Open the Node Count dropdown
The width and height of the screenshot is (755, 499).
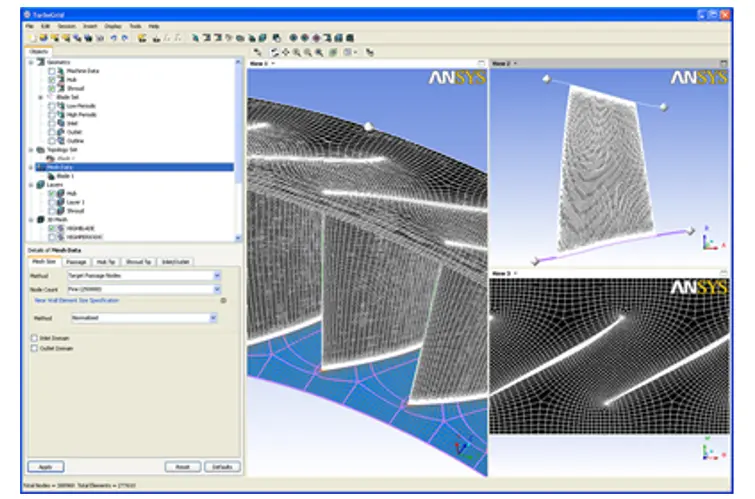pos(217,288)
